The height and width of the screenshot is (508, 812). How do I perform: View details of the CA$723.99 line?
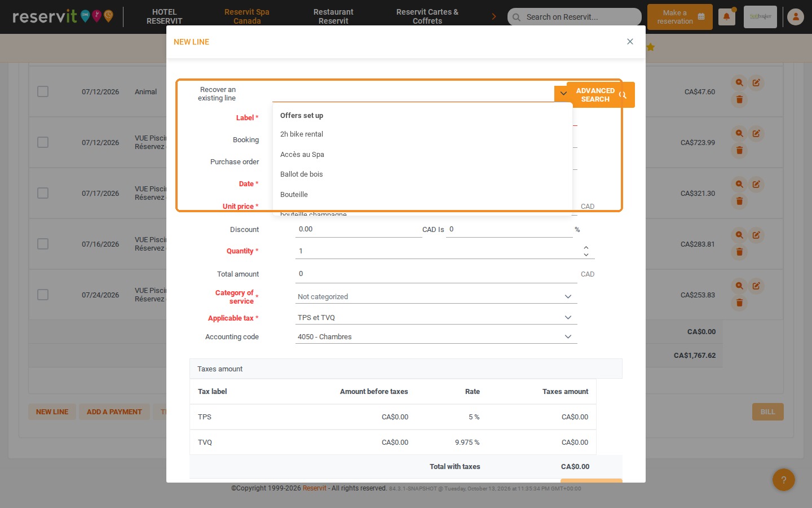click(739, 134)
